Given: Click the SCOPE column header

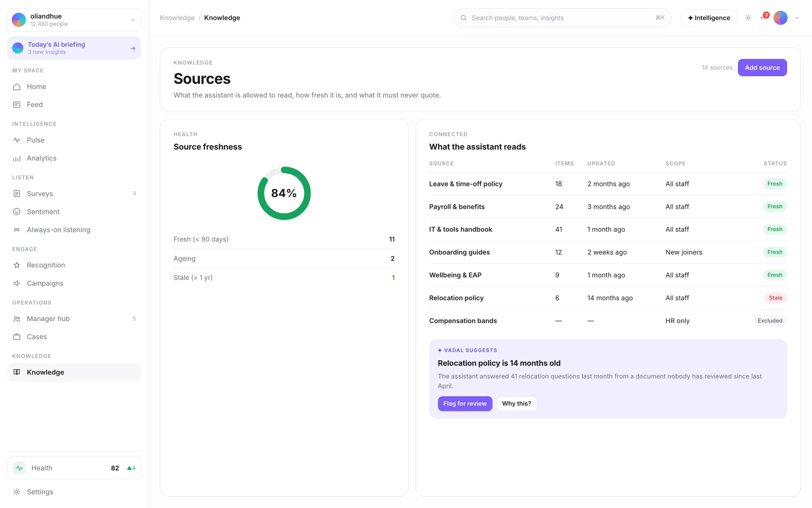Looking at the screenshot, I should click(675, 164).
